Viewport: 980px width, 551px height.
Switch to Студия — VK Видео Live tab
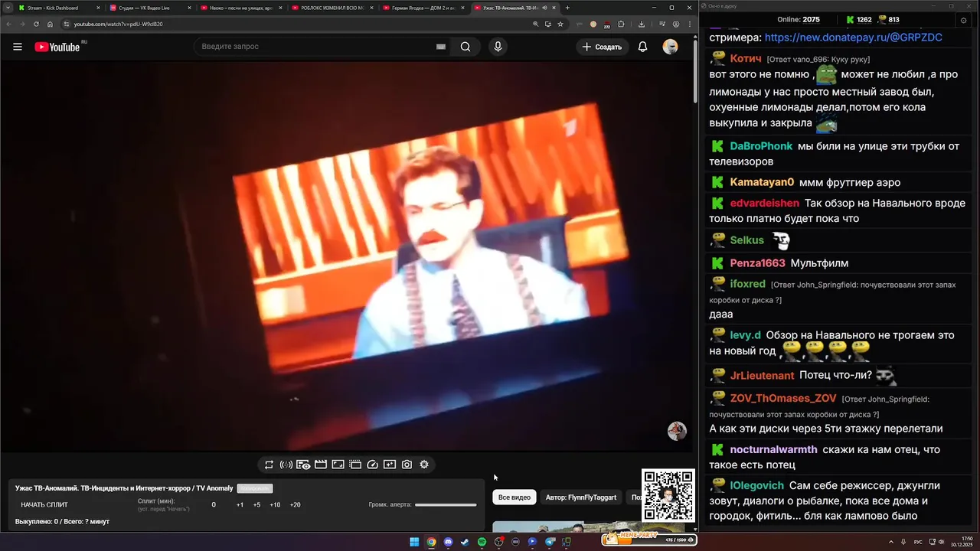pyautogui.click(x=149, y=8)
